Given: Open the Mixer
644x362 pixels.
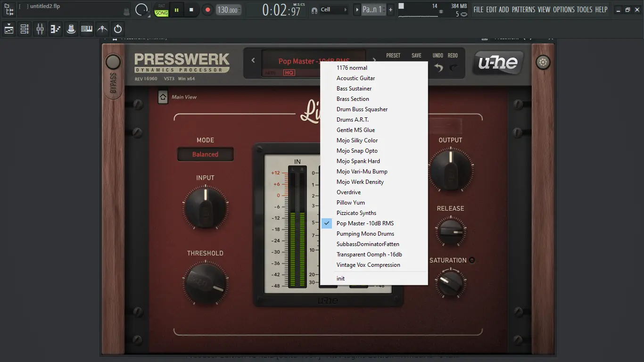Looking at the screenshot, I should (40, 29).
